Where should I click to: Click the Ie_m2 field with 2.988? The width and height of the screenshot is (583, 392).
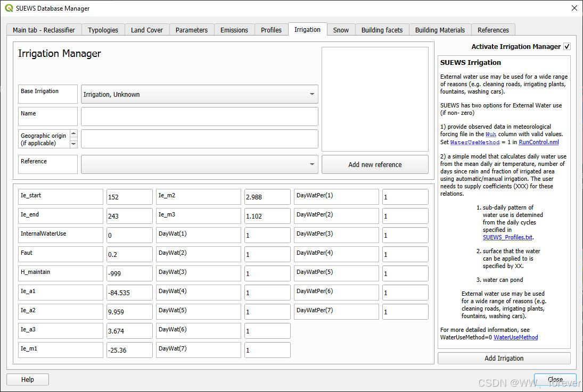coord(267,197)
